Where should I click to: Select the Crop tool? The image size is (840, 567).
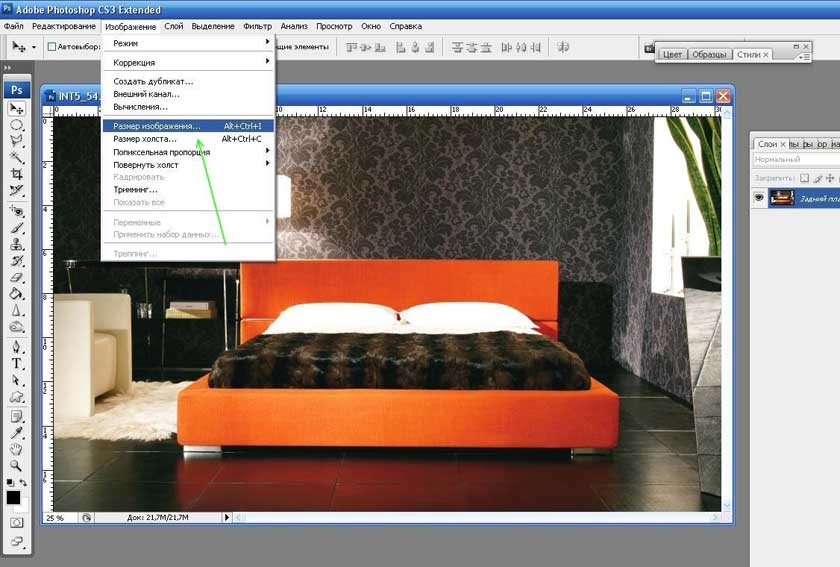coord(17,174)
